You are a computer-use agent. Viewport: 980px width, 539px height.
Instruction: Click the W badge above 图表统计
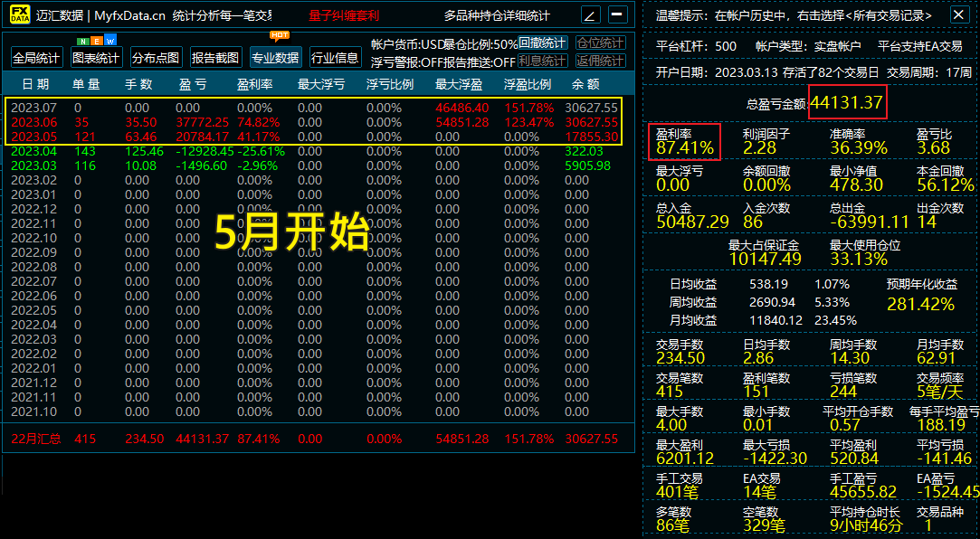(109, 41)
